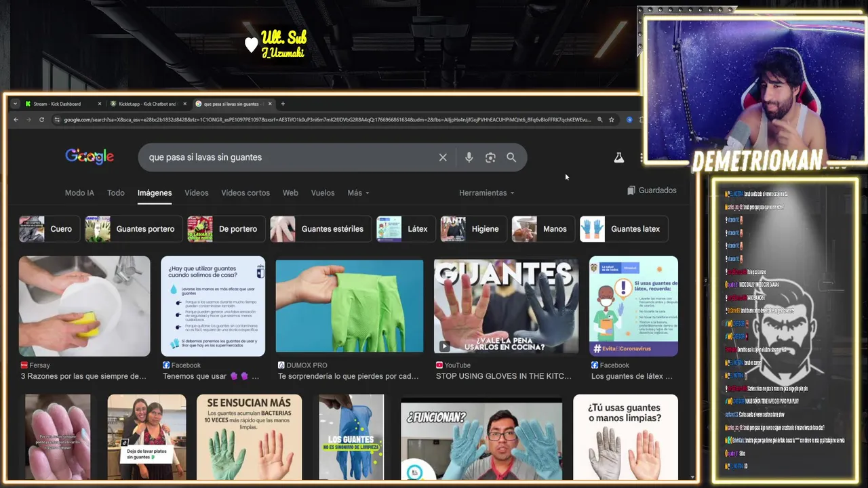Go back with the browser back arrow
The height and width of the screenshot is (488, 868).
16,120
